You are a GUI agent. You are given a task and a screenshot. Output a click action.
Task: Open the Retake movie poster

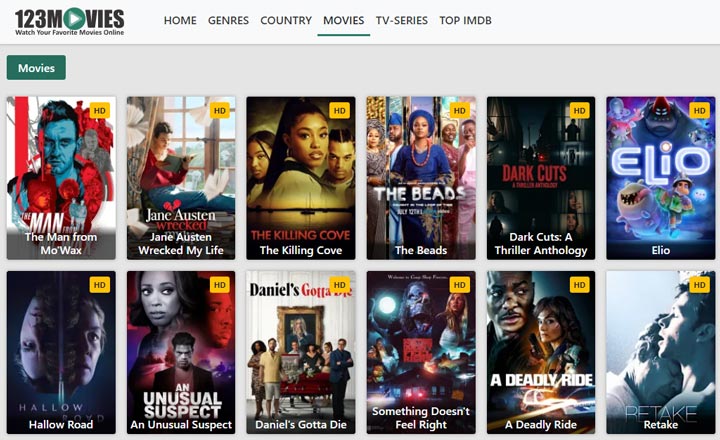[x=661, y=352]
